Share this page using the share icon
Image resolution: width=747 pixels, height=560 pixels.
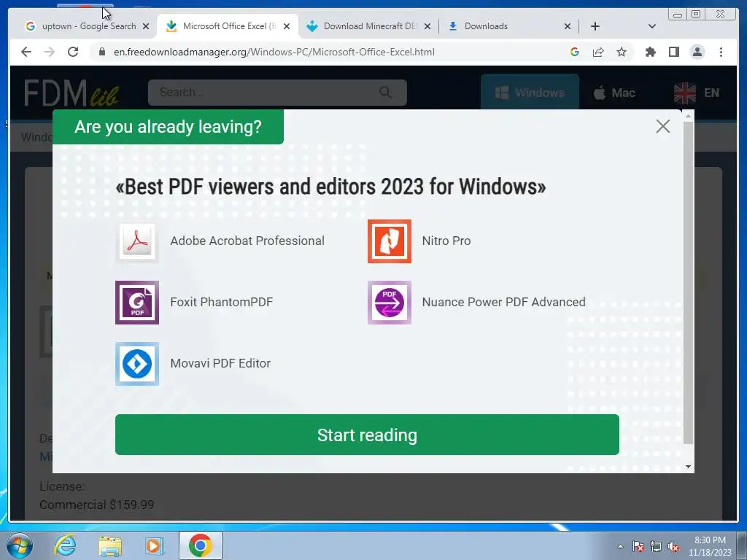click(598, 52)
